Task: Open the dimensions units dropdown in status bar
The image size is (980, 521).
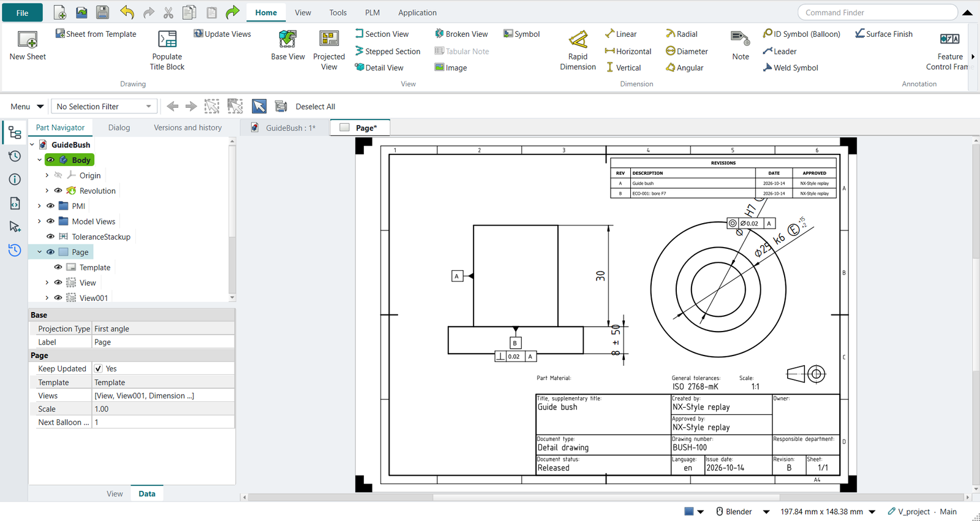Action: click(x=872, y=512)
